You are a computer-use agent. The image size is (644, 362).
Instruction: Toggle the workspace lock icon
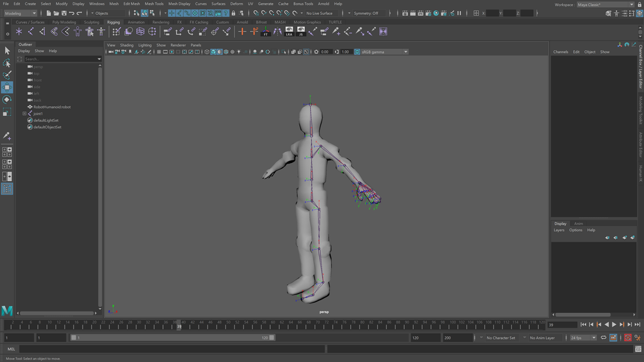(639, 5)
